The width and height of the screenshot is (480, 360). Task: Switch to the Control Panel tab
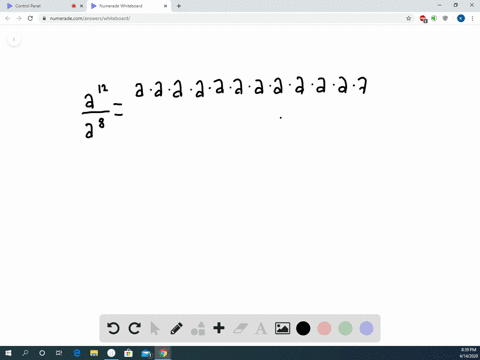[43, 6]
